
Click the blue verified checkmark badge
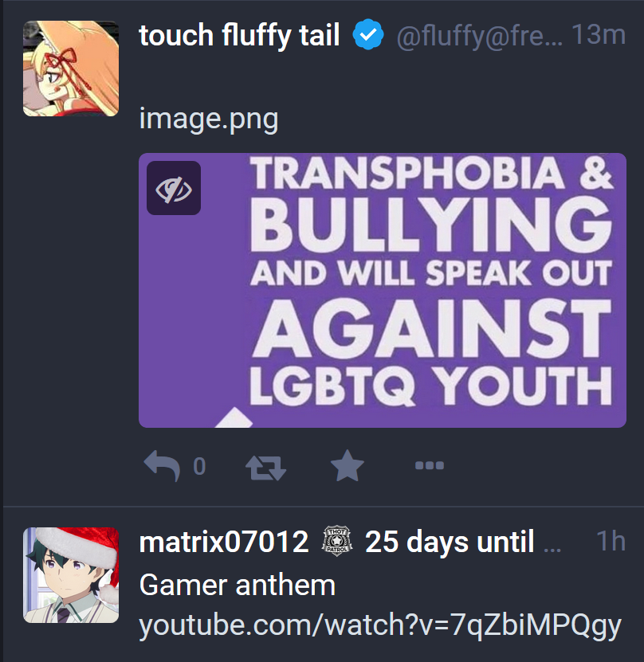click(x=367, y=34)
